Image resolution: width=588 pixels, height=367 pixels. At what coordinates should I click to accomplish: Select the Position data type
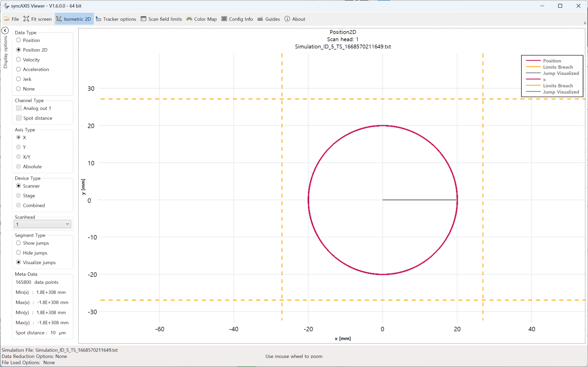coord(18,40)
